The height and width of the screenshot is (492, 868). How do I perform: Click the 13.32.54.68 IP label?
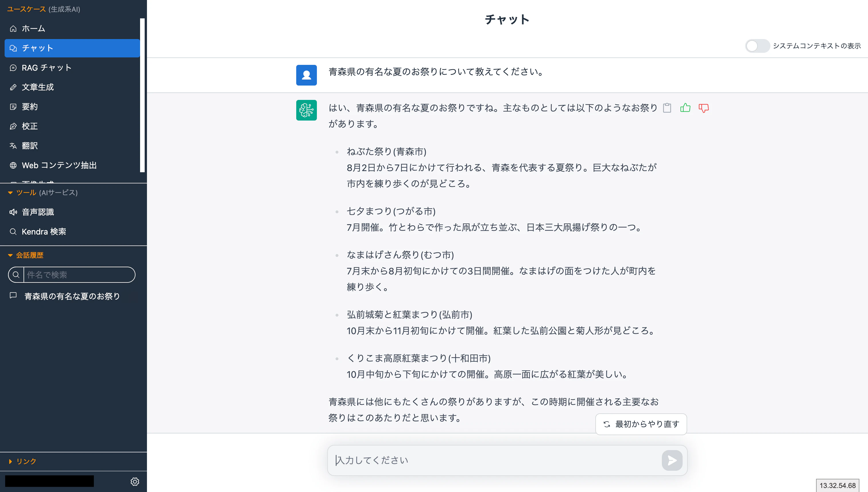point(838,486)
